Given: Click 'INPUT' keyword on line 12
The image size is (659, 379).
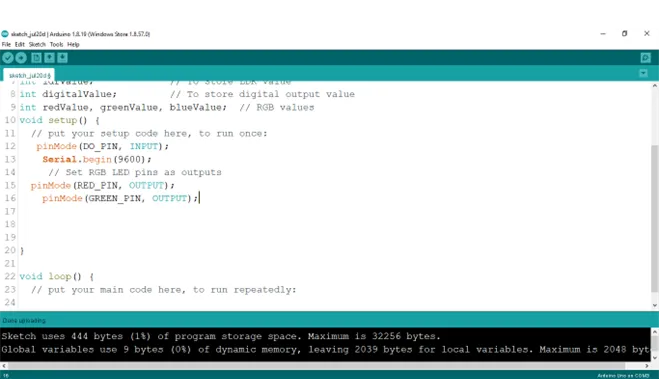Looking at the screenshot, I should click(144, 146).
